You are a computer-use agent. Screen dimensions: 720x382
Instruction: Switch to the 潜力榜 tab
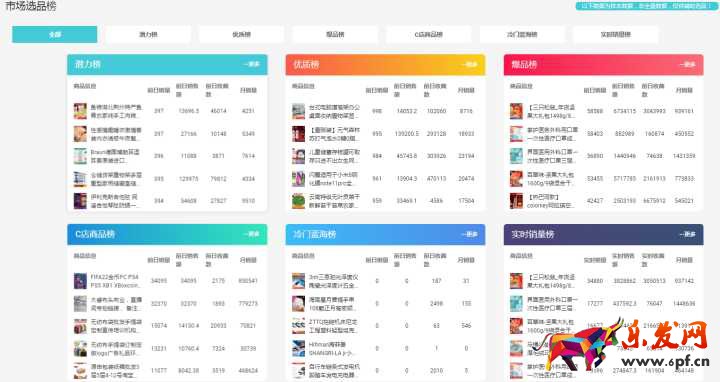point(148,34)
